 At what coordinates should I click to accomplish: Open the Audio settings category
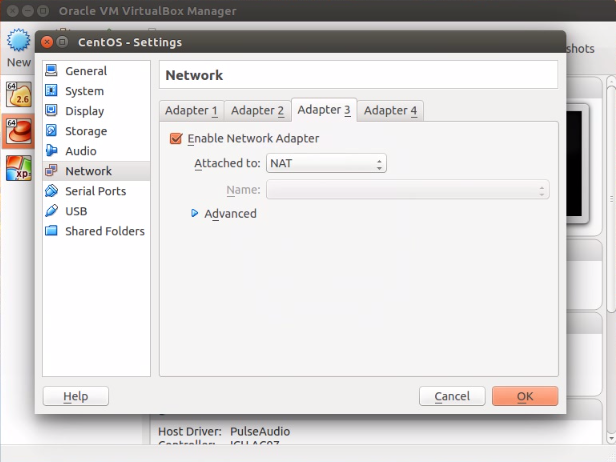pos(96,151)
